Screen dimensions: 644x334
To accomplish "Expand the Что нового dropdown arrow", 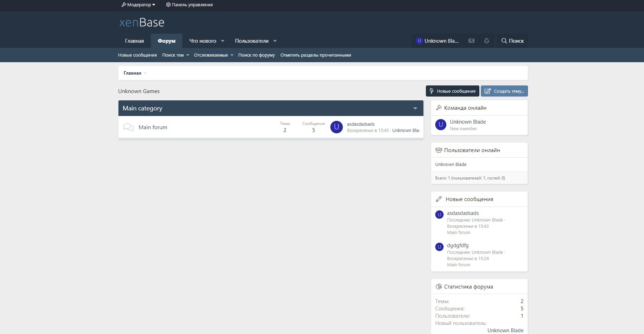I will coord(223,41).
